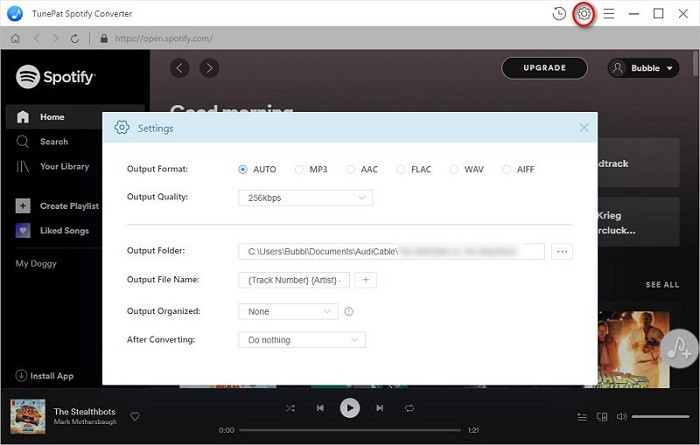Like the current song with heart icon
700x445 pixels.
[x=135, y=416]
